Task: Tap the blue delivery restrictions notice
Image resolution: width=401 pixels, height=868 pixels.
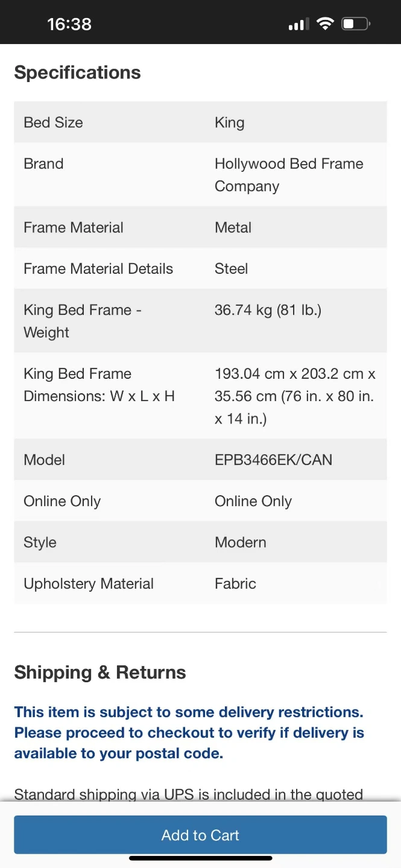Action: (189, 732)
